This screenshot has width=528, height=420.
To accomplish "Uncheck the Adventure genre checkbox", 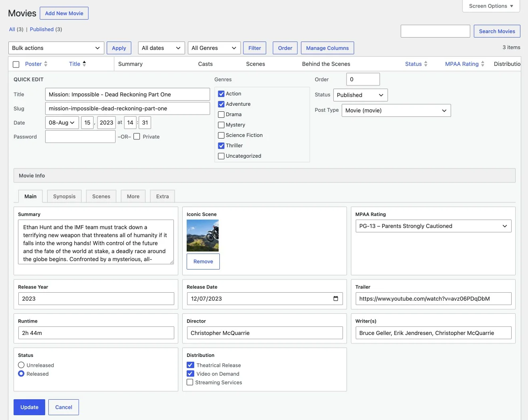I will point(221,104).
